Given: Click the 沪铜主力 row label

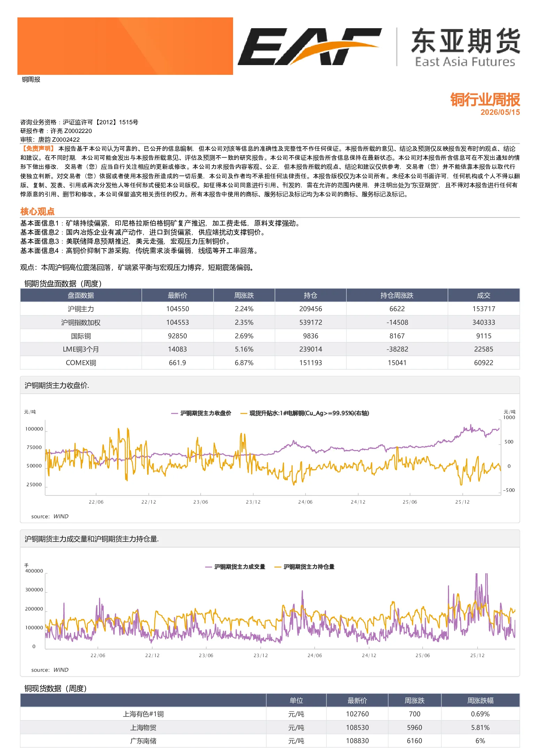Looking at the screenshot, I should point(81,309).
